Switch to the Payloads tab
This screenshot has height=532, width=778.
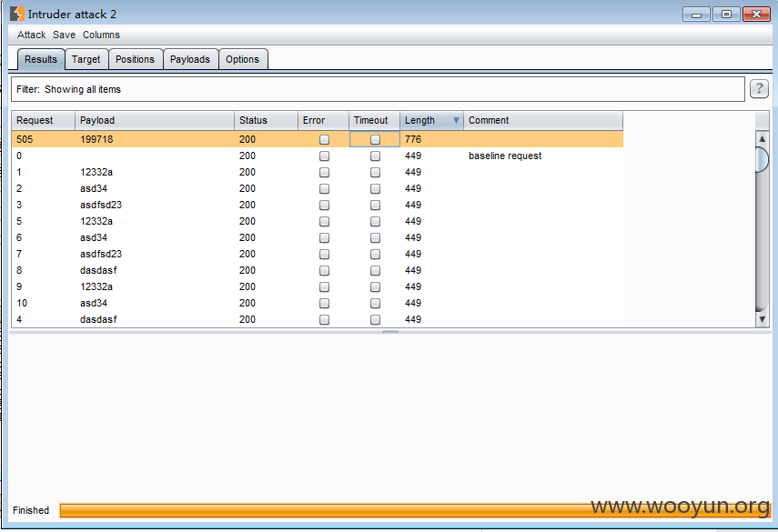[190, 59]
